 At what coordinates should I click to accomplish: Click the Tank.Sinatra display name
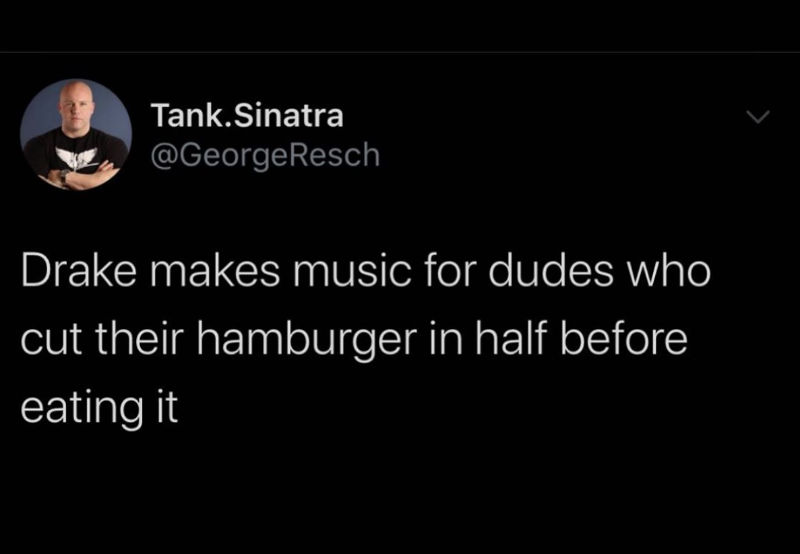[247, 116]
